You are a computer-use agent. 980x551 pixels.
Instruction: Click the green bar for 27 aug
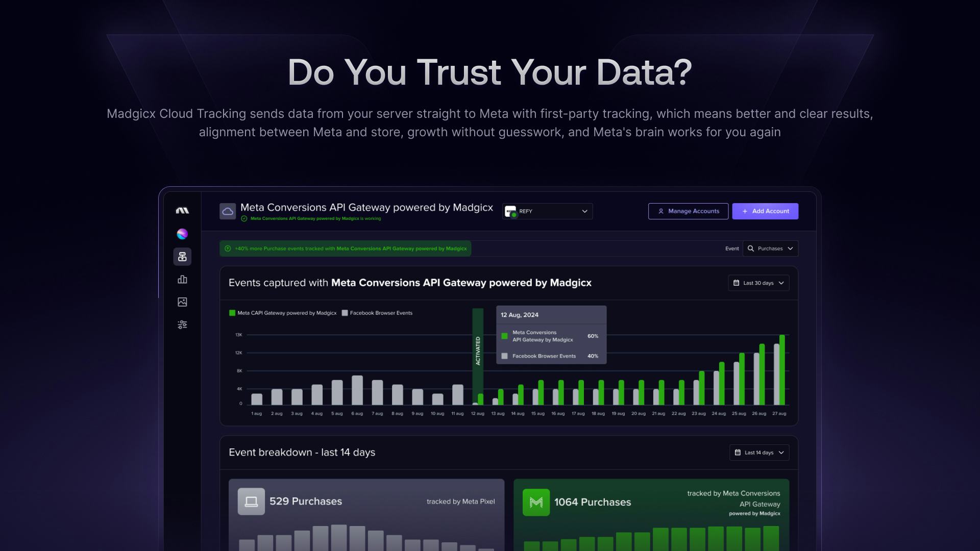(x=782, y=370)
